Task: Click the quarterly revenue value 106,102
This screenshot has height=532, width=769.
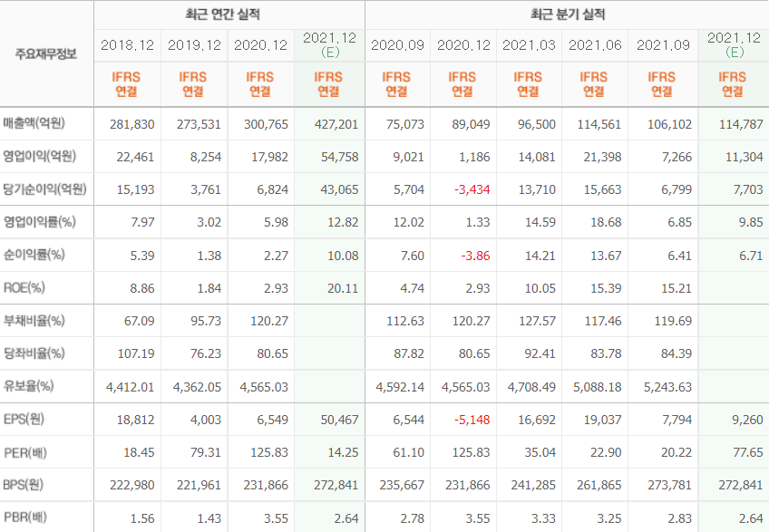Action: [669, 124]
